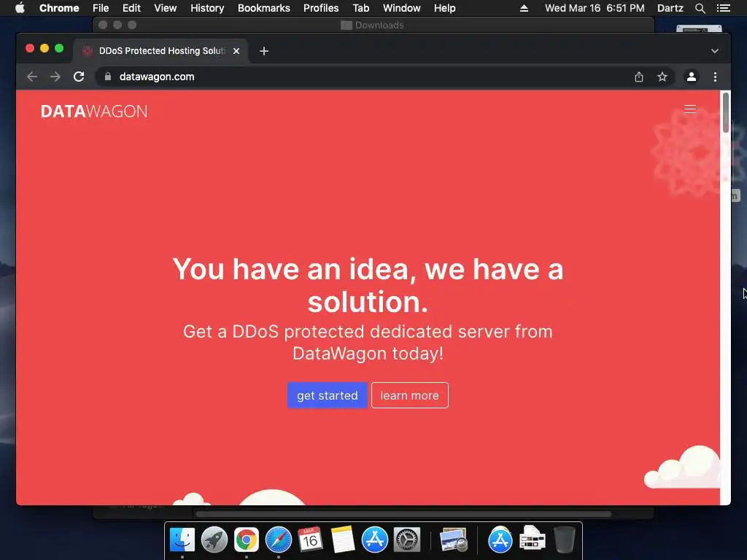
Task: Click the DATAWAGON logo
Action: pos(94,112)
